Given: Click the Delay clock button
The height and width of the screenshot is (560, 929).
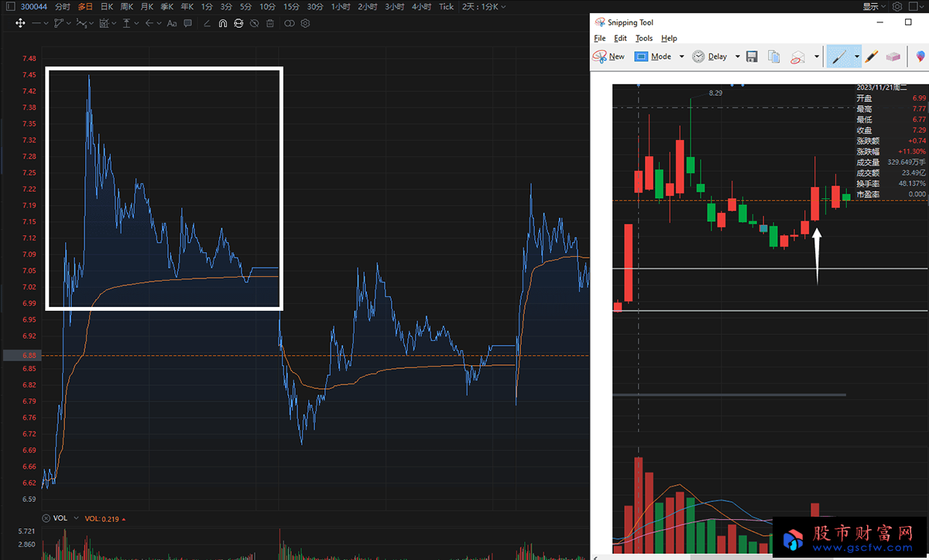Looking at the screenshot, I should click(710, 56).
